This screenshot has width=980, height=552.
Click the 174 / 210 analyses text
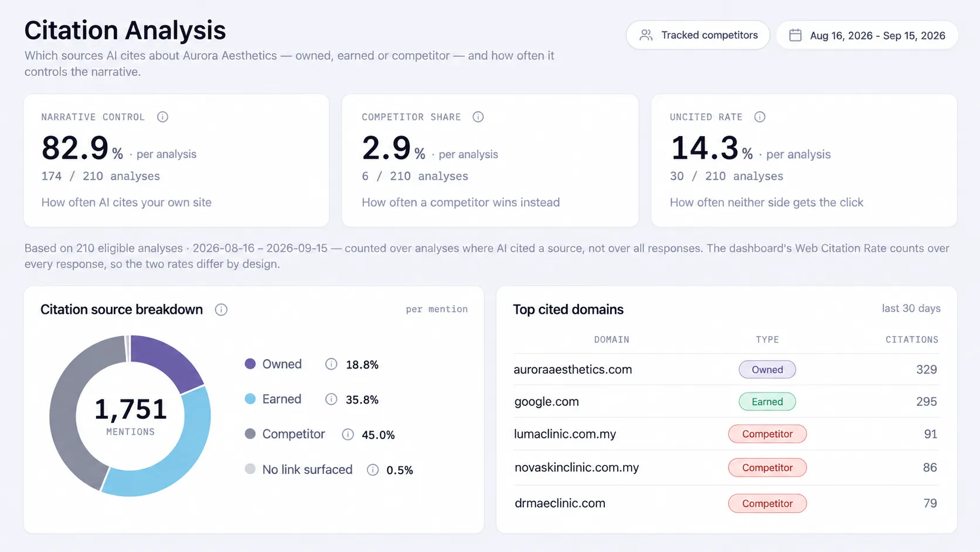tap(100, 176)
